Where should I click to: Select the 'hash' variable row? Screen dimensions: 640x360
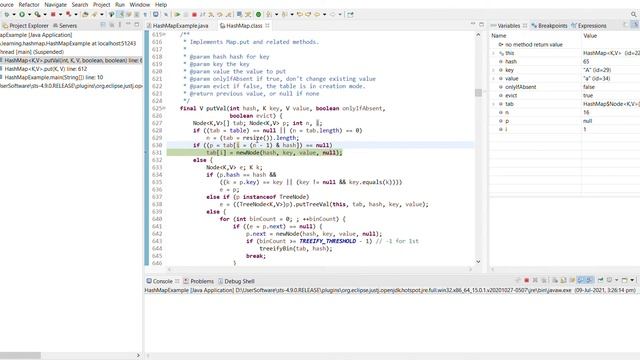[565, 61]
